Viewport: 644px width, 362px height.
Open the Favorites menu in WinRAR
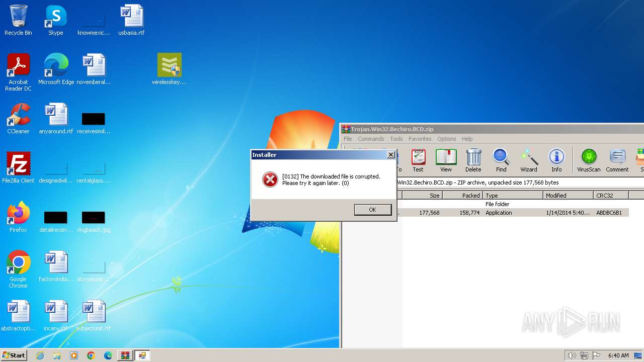[x=420, y=139]
